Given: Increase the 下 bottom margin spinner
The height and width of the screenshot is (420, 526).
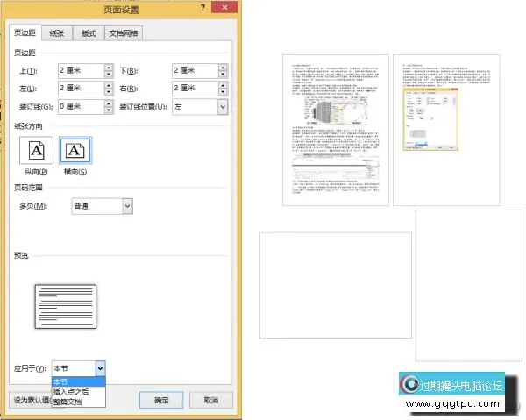Looking at the screenshot, I should pos(223,68).
